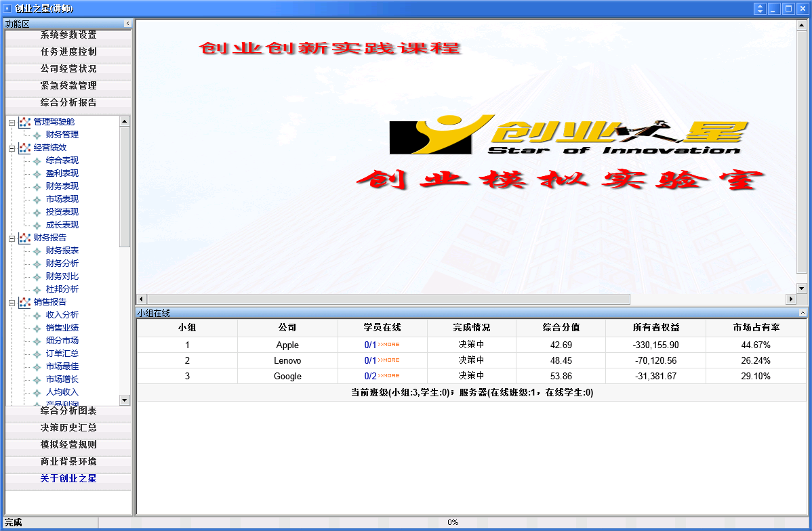812x531 pixels.
Task: Click the MORE arrow icon in Apple row
Action: click(388, 345)
